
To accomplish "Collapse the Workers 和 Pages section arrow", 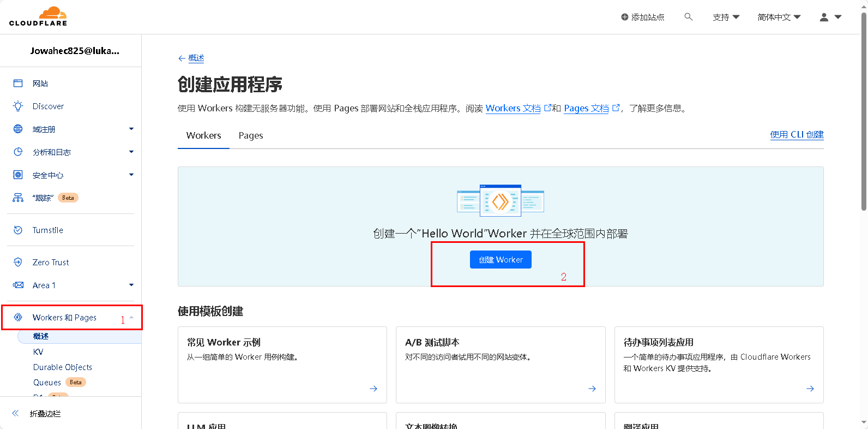I will 131,318.
